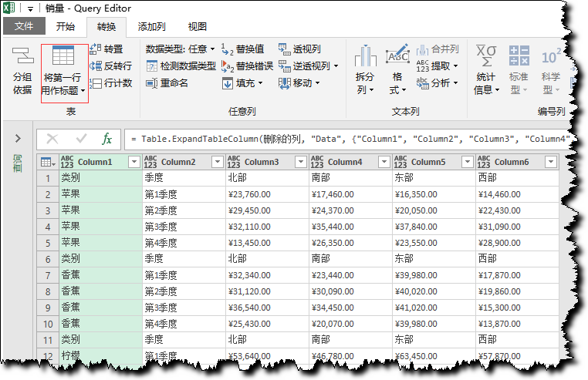The width and height of the screenshot is (588, 380).
Task: Click Parse (分析) button
Action: click(438, 82)
